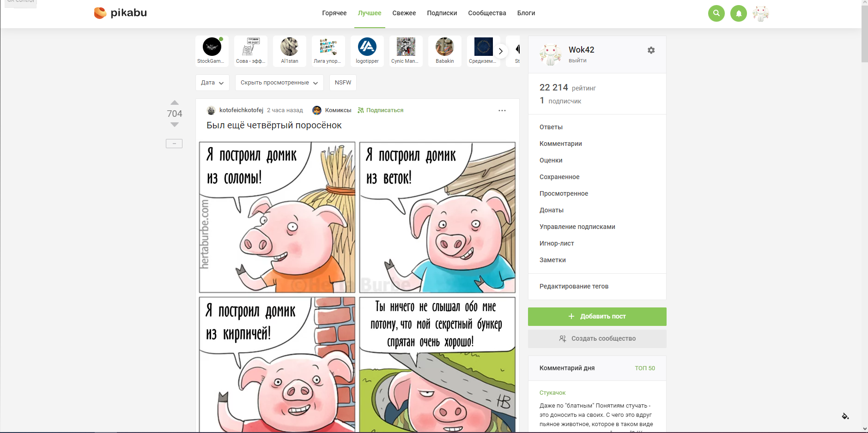
Task: Open Ответы in profile menu
Action: coord(551,127)
